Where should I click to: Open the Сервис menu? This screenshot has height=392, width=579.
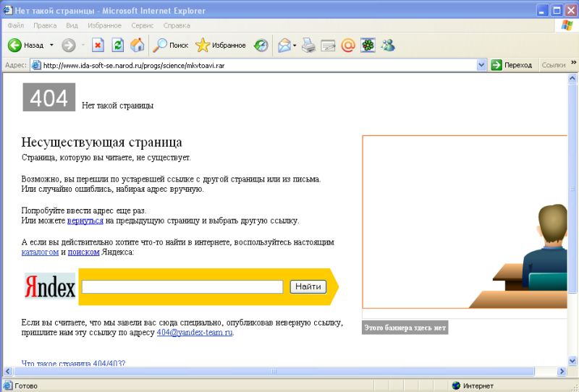tap(142, 25)
